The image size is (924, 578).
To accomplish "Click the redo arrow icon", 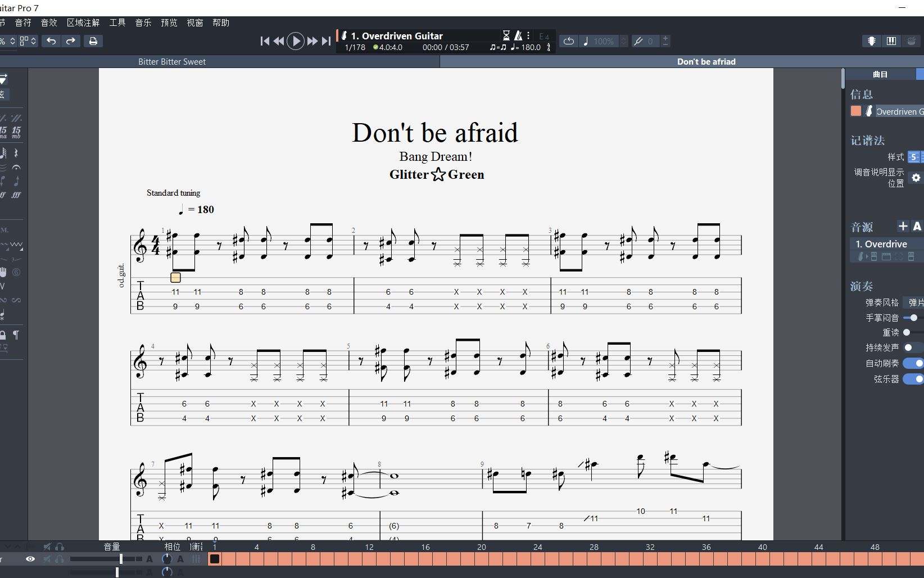I will (x=71, y=40).
